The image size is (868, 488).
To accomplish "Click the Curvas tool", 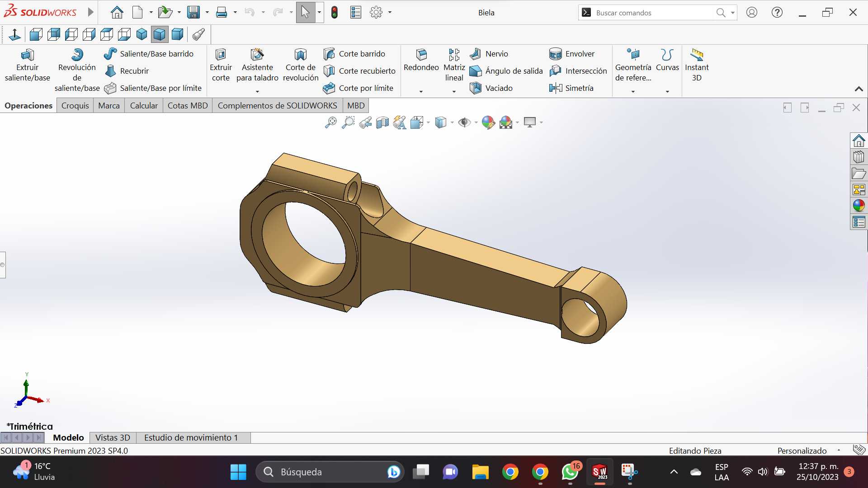I will tap(667, 61).
